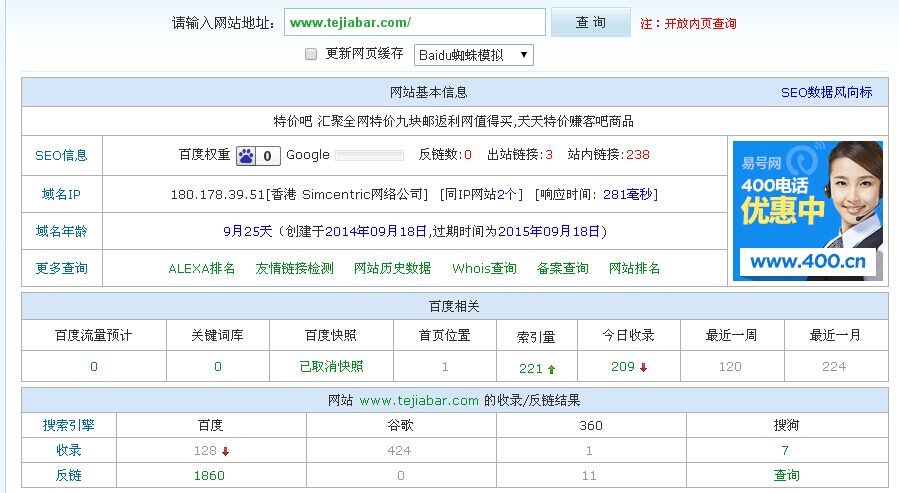Open 网站历史数据 link
The height and width of the screenshot is (493, 899).
[x=392, y=268]
